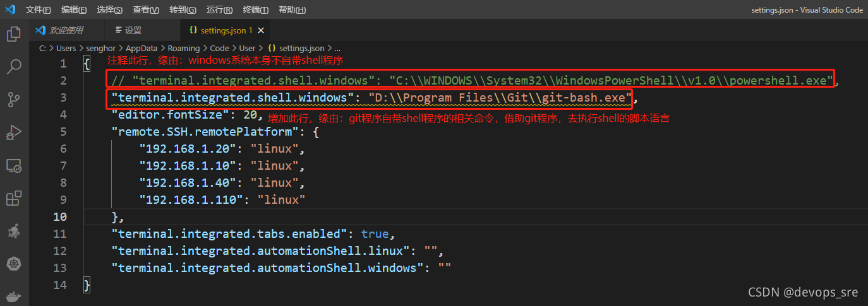Viewport: 868px width, 306px height.
Task: Click the User breadcrumb segment
Action: pyautogui.click(x=247, y=48)
